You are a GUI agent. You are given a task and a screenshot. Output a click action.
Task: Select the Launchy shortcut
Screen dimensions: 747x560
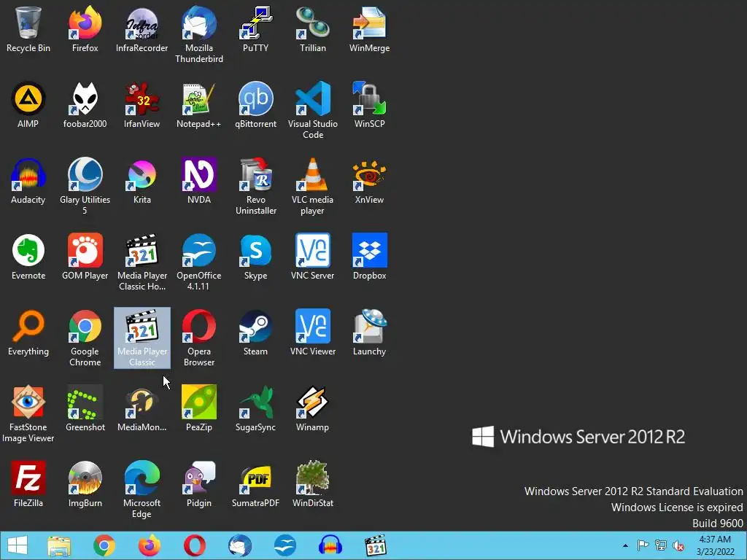click(370, 332)
